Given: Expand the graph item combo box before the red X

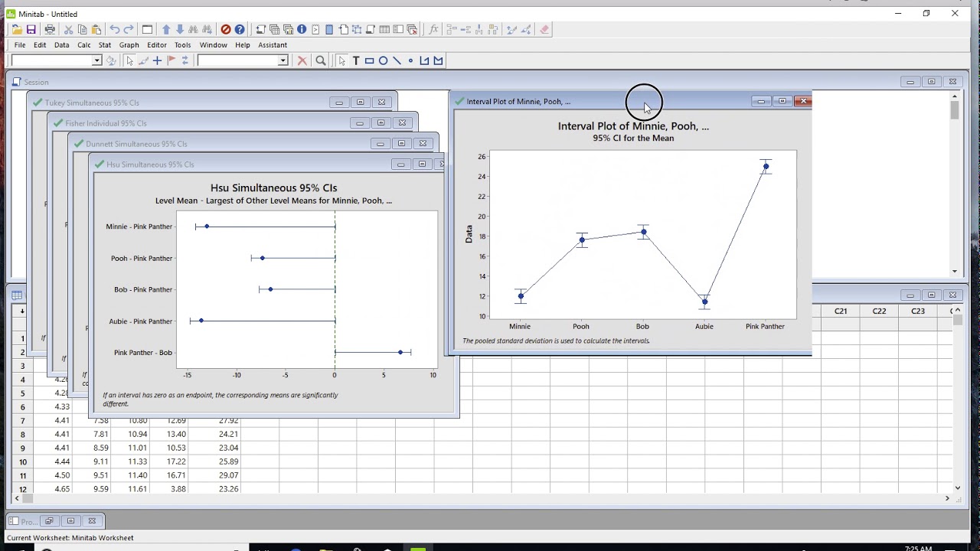Looking at the screenshot, I should (x=283, y=60).
